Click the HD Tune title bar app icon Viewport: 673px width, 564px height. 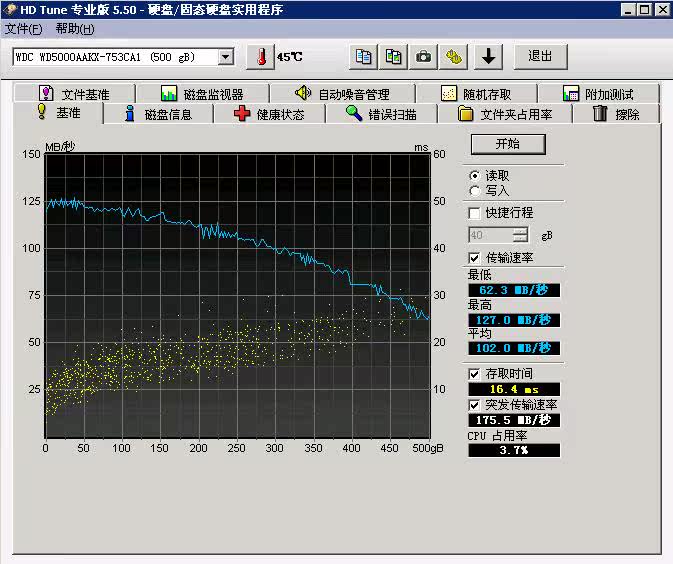click(x=10, y=9)
